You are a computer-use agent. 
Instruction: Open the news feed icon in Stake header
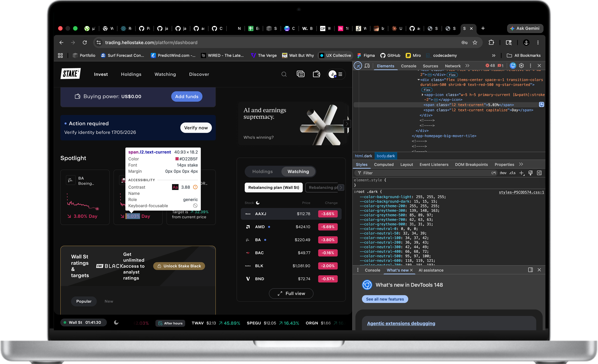pos(300,74)
